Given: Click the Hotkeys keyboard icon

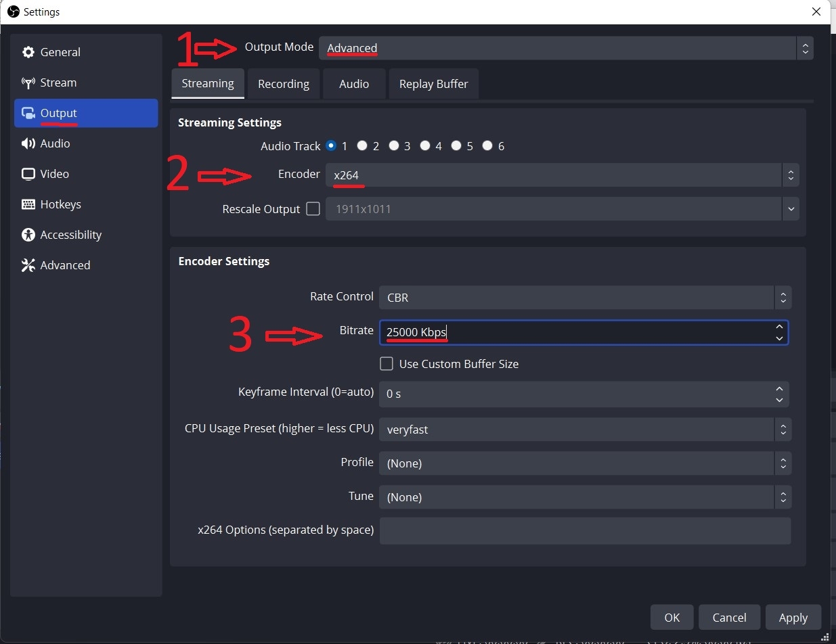Looking at the screenshot, I should click(x=28, y=205).
